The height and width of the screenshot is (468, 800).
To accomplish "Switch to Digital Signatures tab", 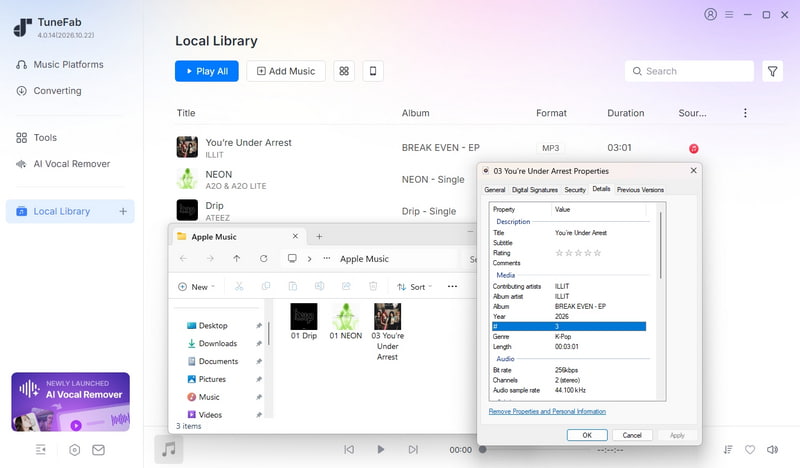I will [535, 189].
